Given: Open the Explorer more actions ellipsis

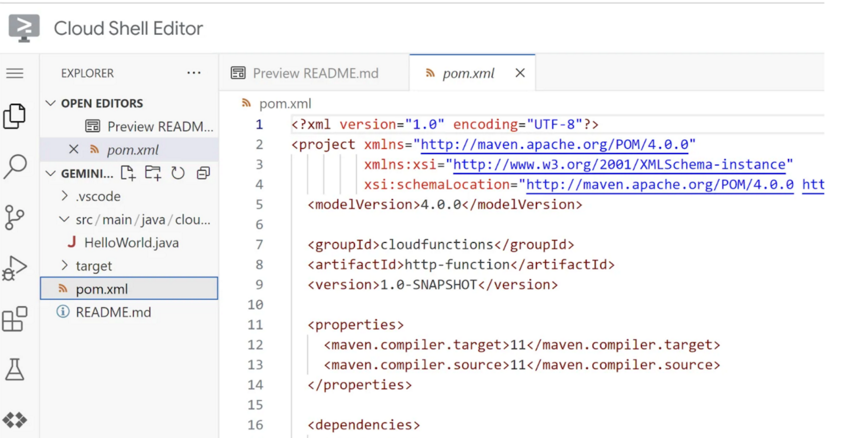Looking at the screenshot, I should [194, 73].
